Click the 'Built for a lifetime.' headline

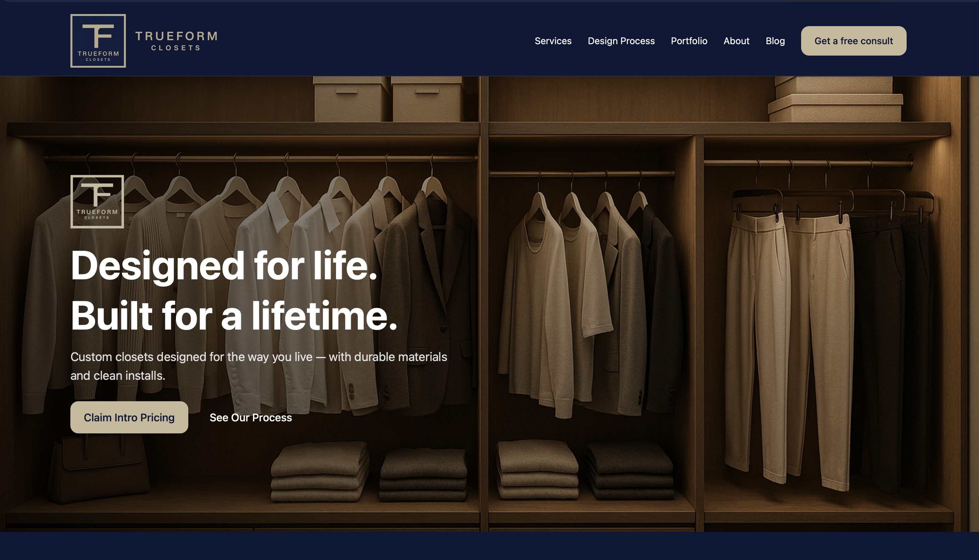pos(234,316)
